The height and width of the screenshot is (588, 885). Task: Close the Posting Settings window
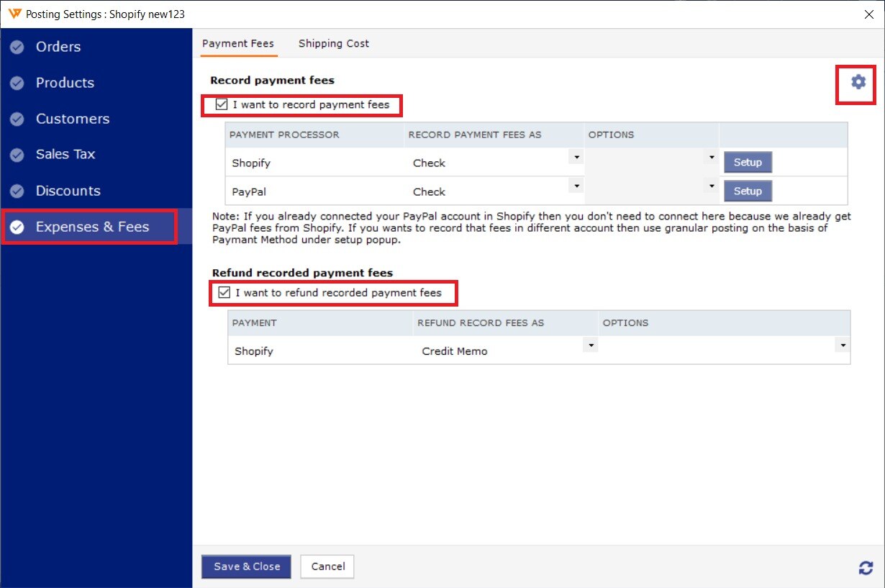click(x=868, y=14)
